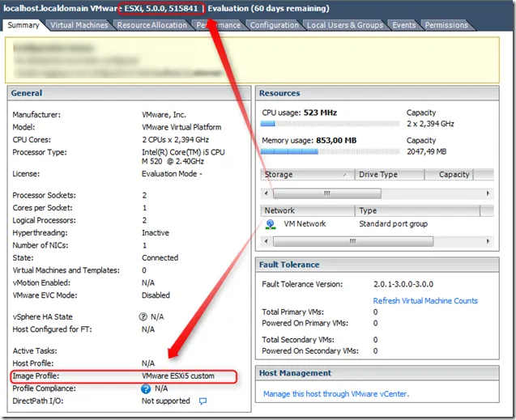The height and width of the screenshot is (420, 516).
Task: Click the storage list right scroll arrow
Action: [488, 193]
